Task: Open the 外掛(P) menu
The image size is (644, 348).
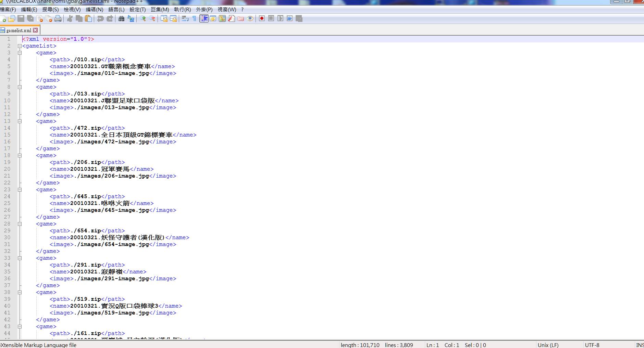Action: click(204, 10)
